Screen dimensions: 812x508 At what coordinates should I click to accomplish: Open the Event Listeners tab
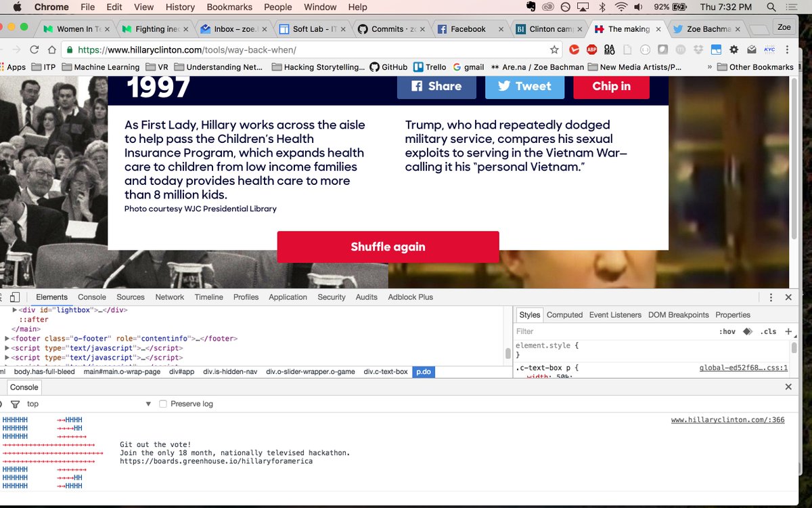pyautogui.click(x=615, y=315)
